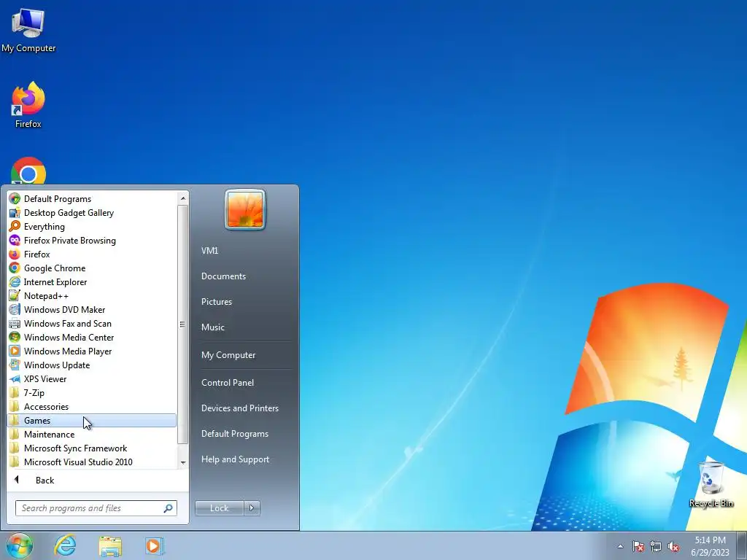Select the My Computer desktop icon

28,29
